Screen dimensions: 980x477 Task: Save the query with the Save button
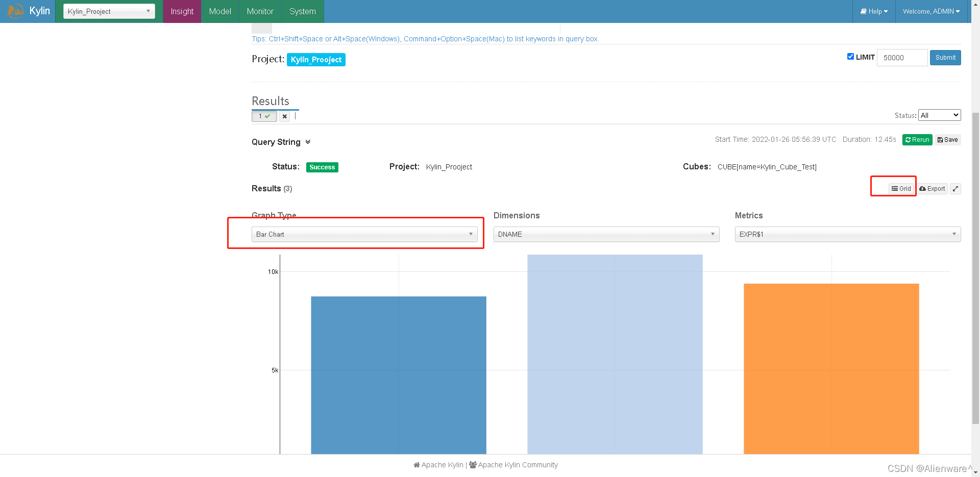coord(948,140)
